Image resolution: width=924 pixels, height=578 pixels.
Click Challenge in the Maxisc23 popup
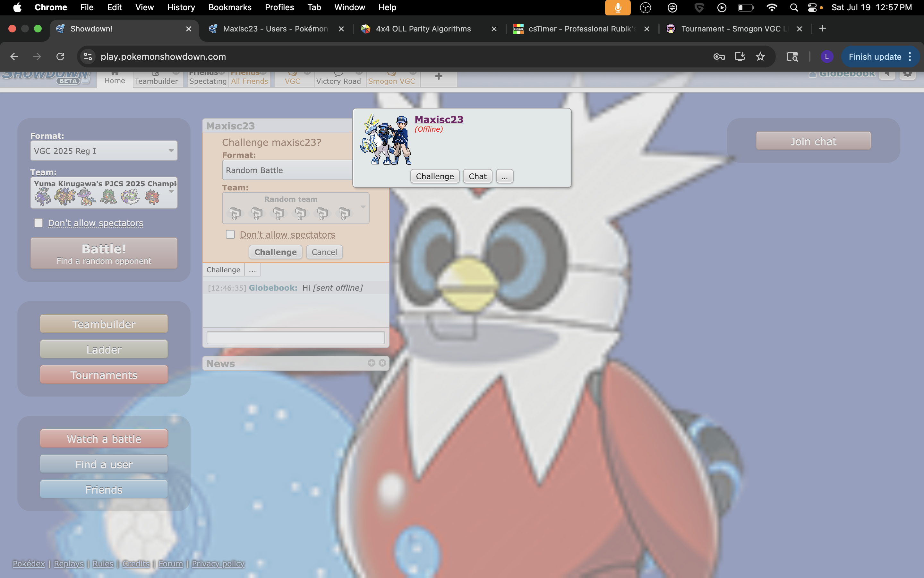435,176
